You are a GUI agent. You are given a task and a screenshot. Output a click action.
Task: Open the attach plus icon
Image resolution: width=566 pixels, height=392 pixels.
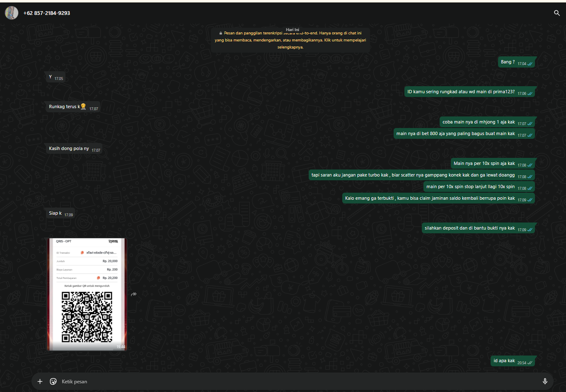40,382
